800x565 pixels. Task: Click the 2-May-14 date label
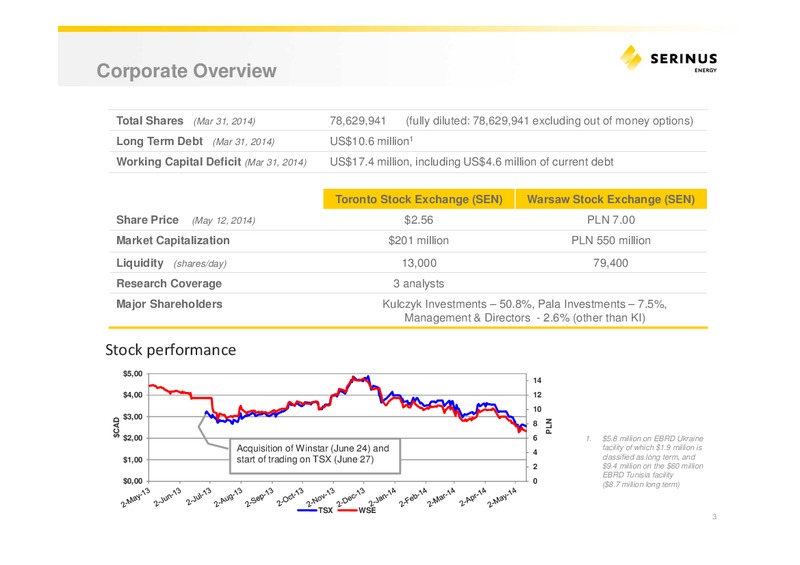click(x=503, y=498)
